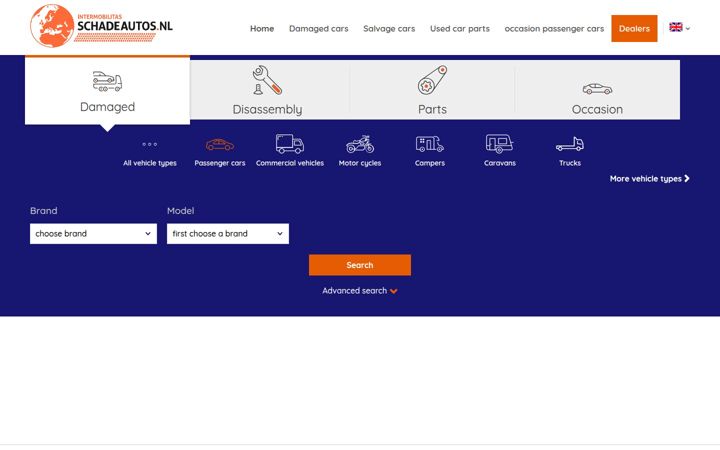The image size is (720, 450).
Task: Select the Occasion car icon
Action: click(597, 89)
